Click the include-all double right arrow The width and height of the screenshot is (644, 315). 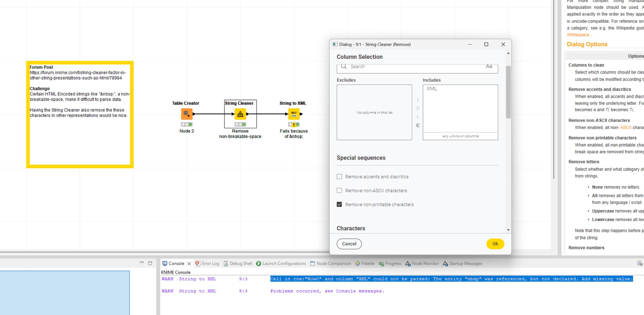(x=418, y=108)
